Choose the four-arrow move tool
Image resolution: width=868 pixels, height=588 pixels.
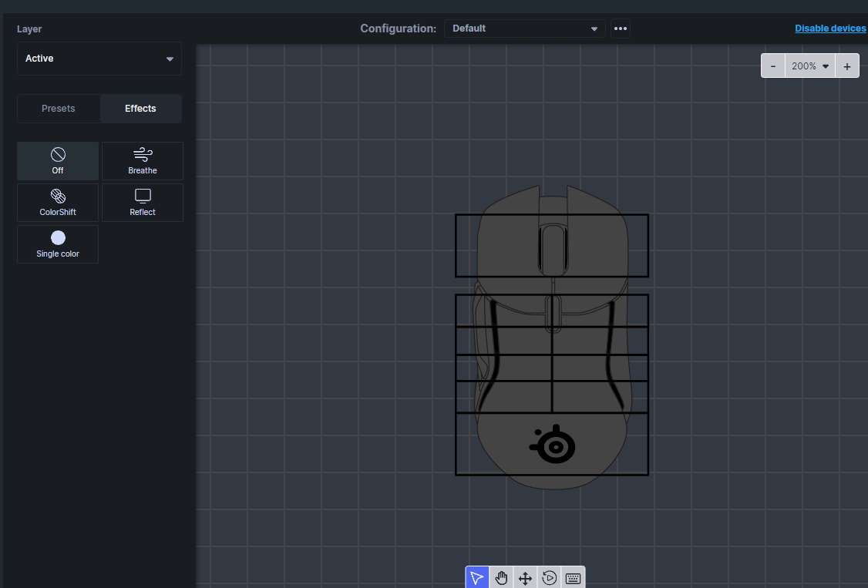click(x=525, y=578)
